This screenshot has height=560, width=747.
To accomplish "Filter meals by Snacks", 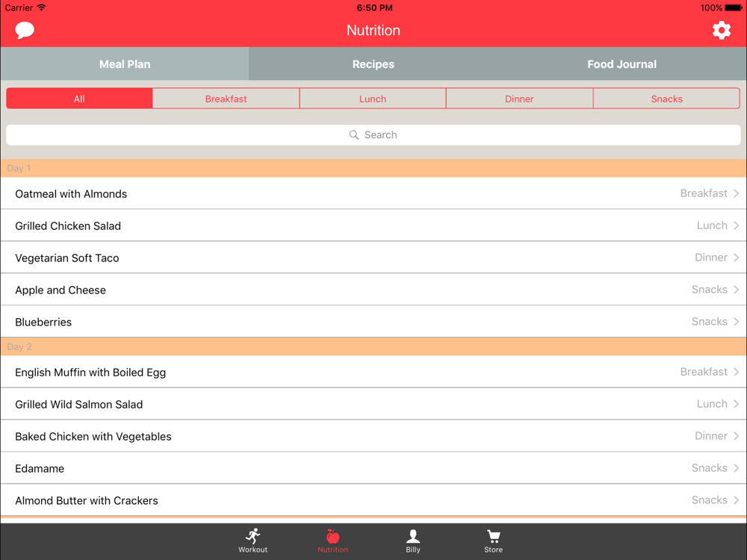I will 666,99.
